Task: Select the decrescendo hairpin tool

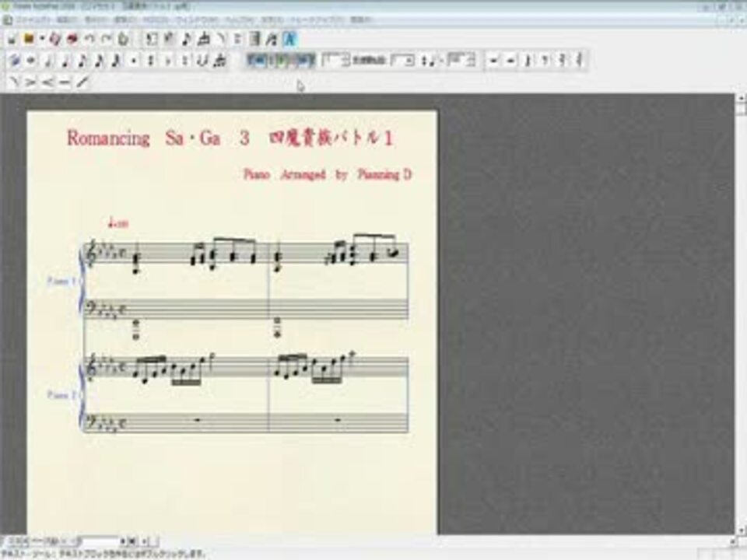Action: 30,82
